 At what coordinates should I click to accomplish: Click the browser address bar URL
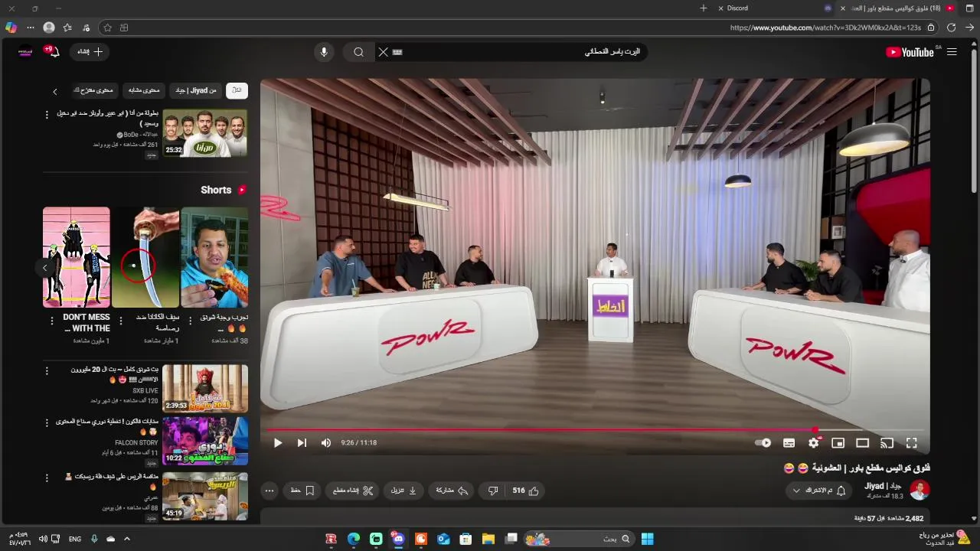pyautogui.click(x=825, y=28)
